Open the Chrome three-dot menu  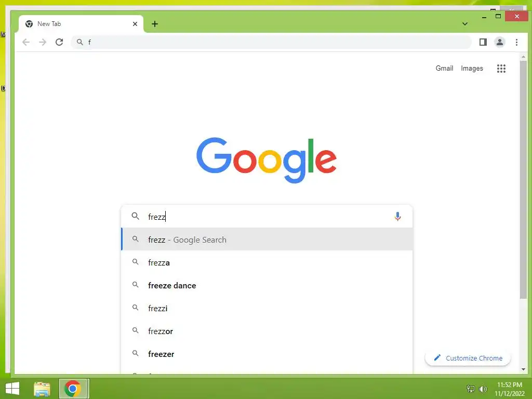(516, 42)
